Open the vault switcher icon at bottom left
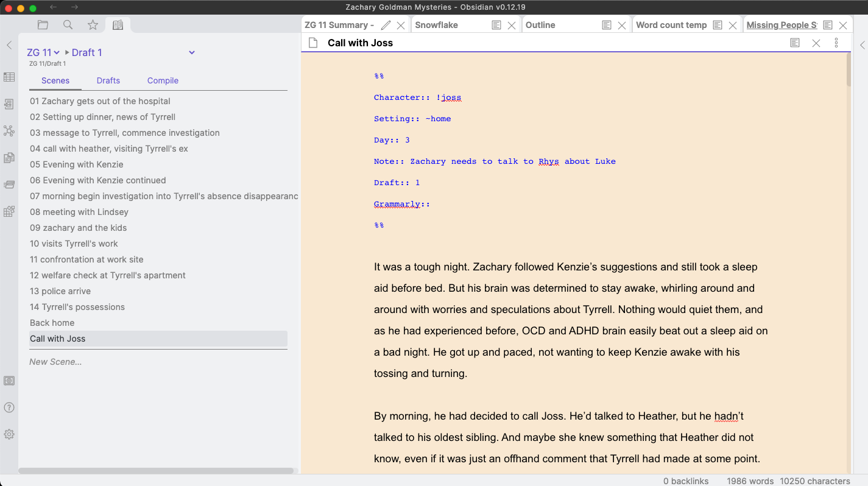 9,380
